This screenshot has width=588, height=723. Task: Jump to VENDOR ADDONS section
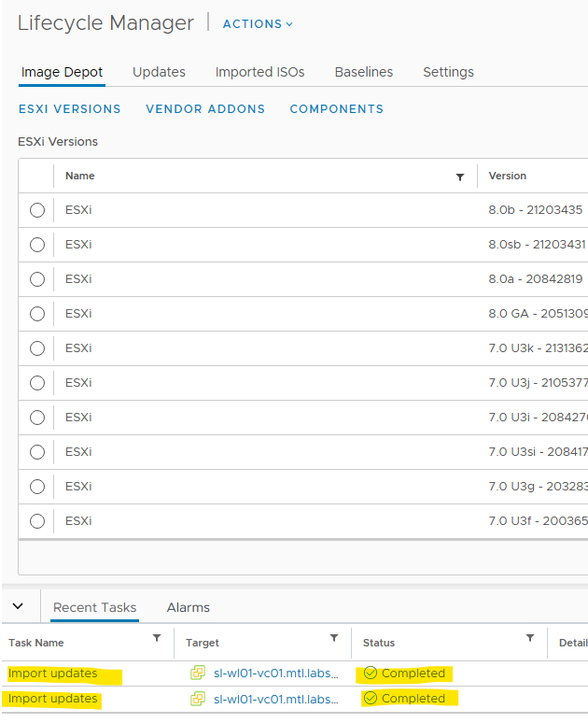[205, 108]
